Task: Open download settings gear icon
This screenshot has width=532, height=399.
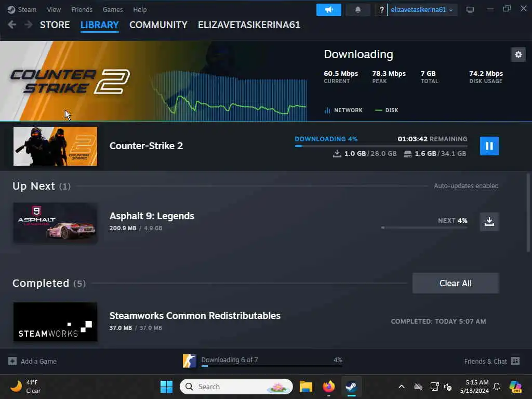Action: 518,55
